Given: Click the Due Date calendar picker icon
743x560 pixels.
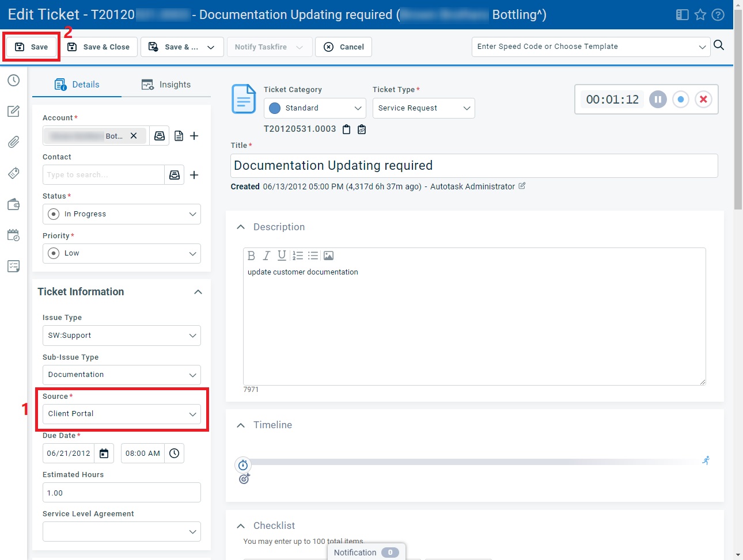Looking at the screenshot, I should (x=104, y=454).
